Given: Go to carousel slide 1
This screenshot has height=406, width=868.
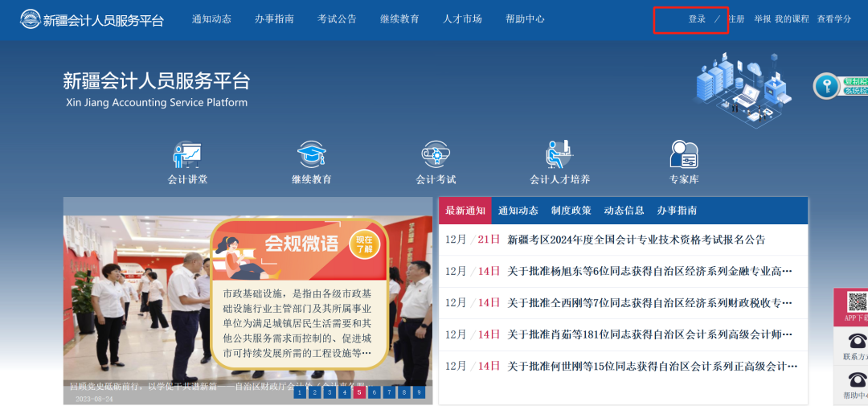Looking at the screenshot, I should pos(300,392).
